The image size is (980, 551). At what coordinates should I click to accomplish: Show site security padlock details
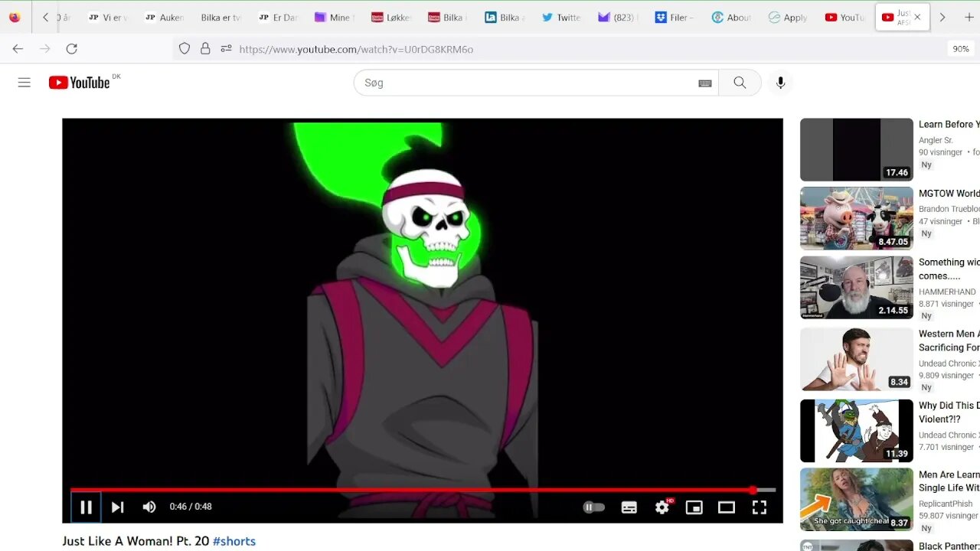[x=205, y=49]
